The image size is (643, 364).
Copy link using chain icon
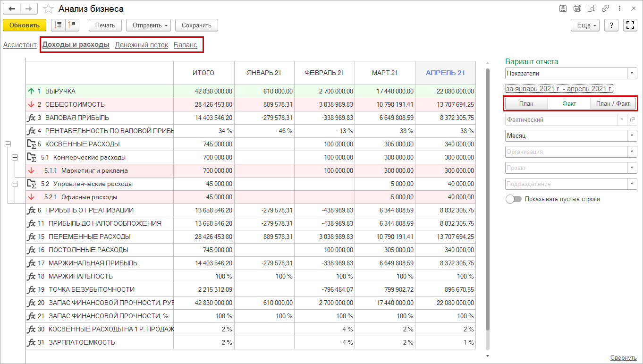[x=605, y=8]
